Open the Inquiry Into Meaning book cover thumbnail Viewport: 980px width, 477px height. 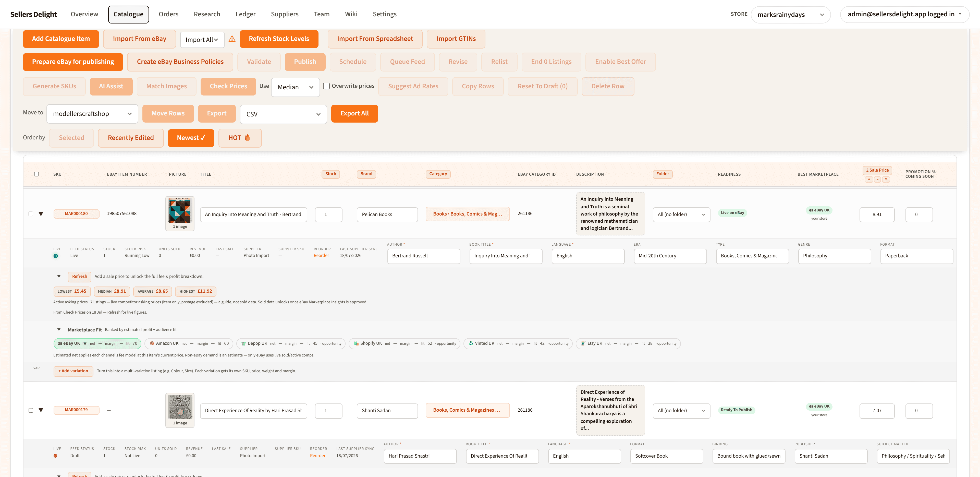(180, 210)
